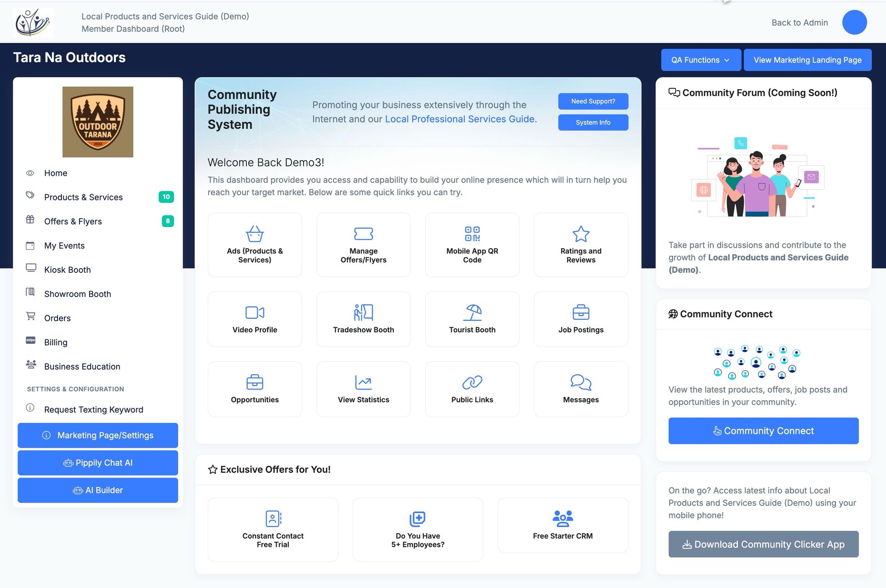Click the Community Connect avatars graphic
Screen dimensions: 886x588
pyautogui.click(x=757, y=362)
